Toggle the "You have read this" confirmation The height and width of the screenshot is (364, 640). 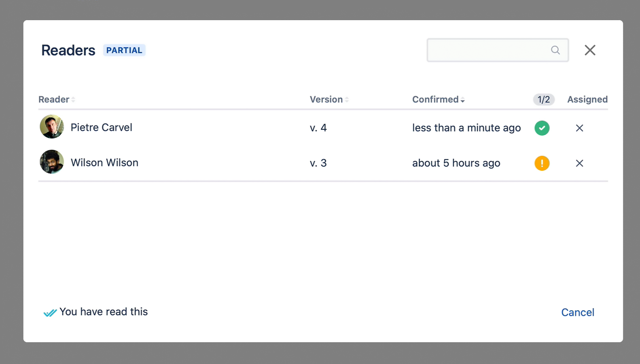(x=103, y=312)
